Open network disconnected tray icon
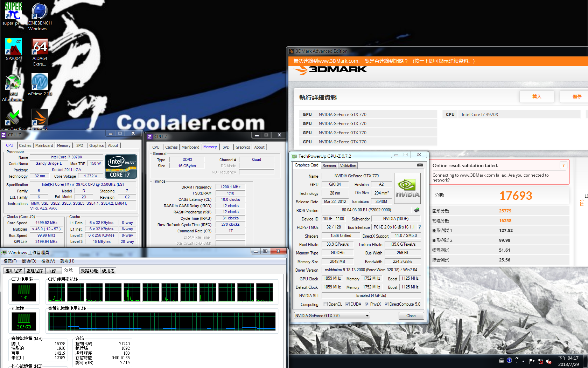588x368 pixels. pos(540,361)
